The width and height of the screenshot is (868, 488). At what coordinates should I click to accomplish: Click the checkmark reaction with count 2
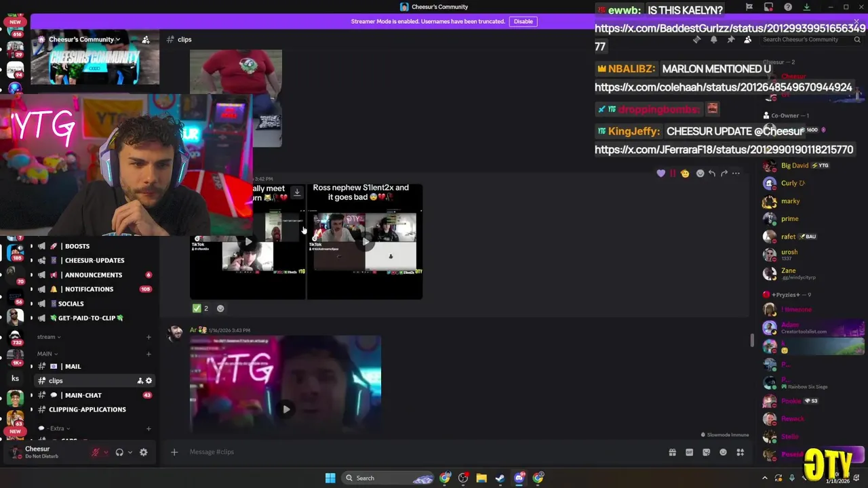coord(201,308)
